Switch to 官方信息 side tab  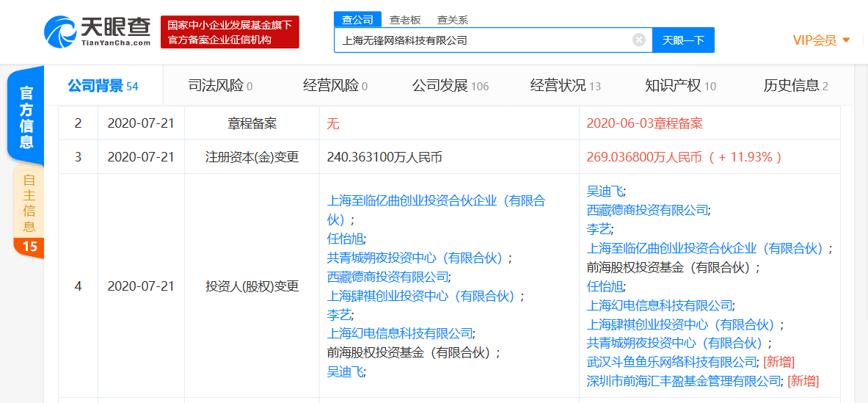[26, 117]
